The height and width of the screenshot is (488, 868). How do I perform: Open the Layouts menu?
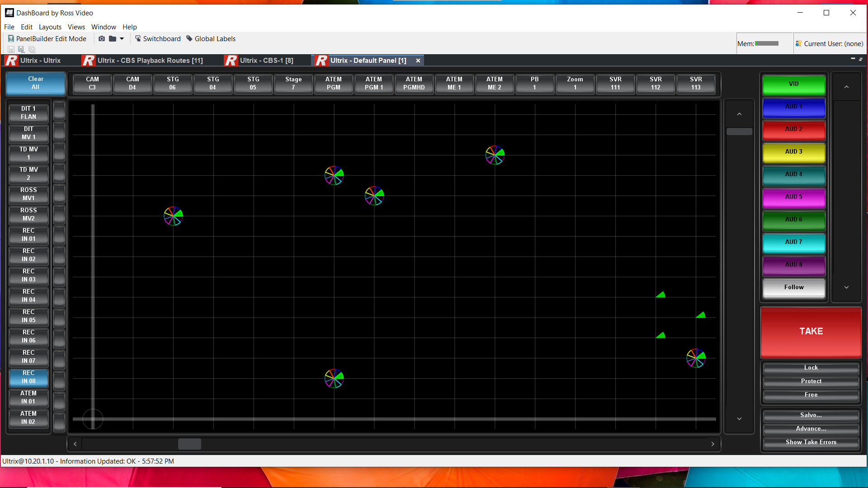(50, 27)
